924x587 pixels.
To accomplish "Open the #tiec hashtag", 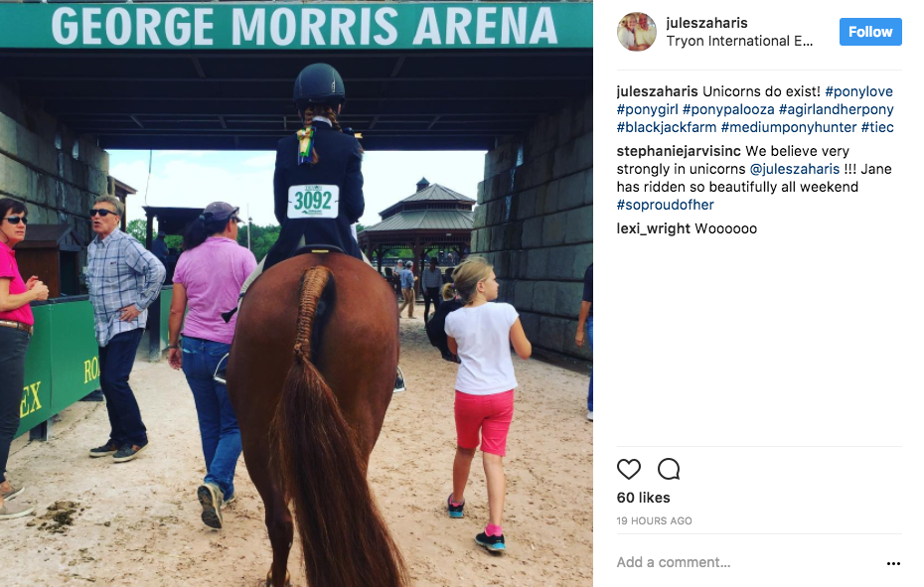I will (877, 127).
